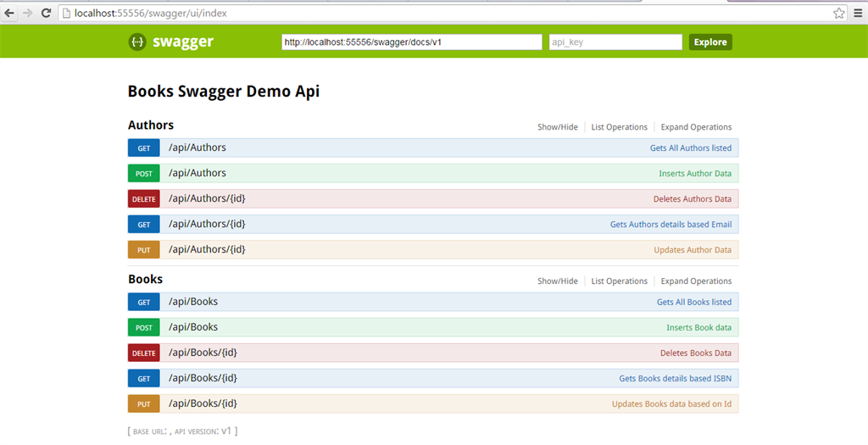Open List Operations for Books
Image resolution: width=868 pixels, height=445 pixels.
tap(619, 281)
